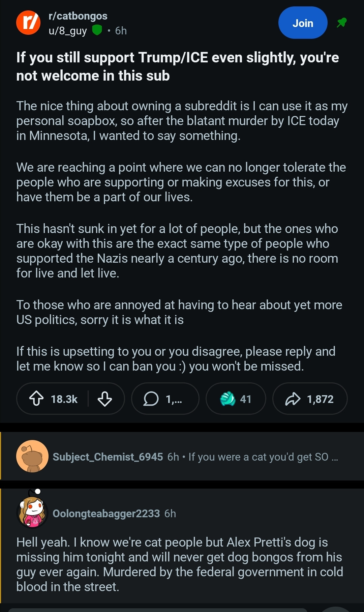This screenshot has height=612, width=364.
Task: Tap the green moderator shield badge
Action: pos(97,30)
